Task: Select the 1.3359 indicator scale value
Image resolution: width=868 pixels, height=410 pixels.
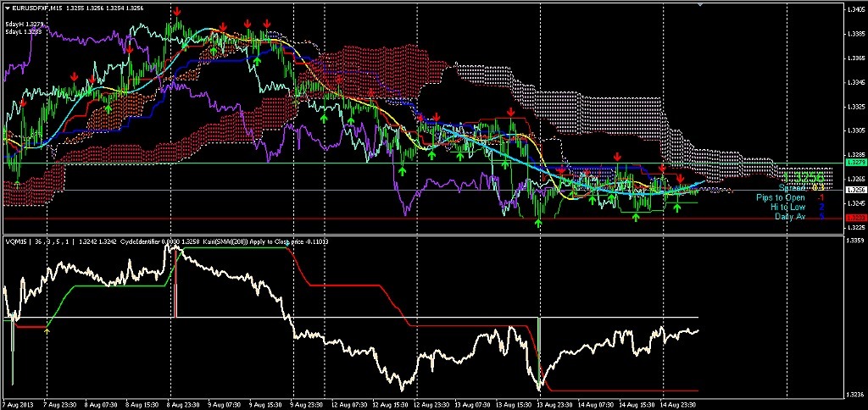Action: click(x=854, y=241)
